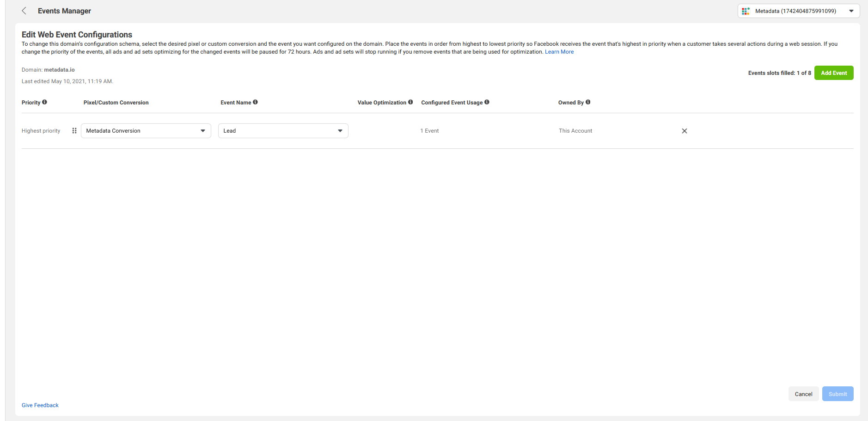
Task: Click the Events Manager page title
Action: pyautogui.click(x=64, y=11)
